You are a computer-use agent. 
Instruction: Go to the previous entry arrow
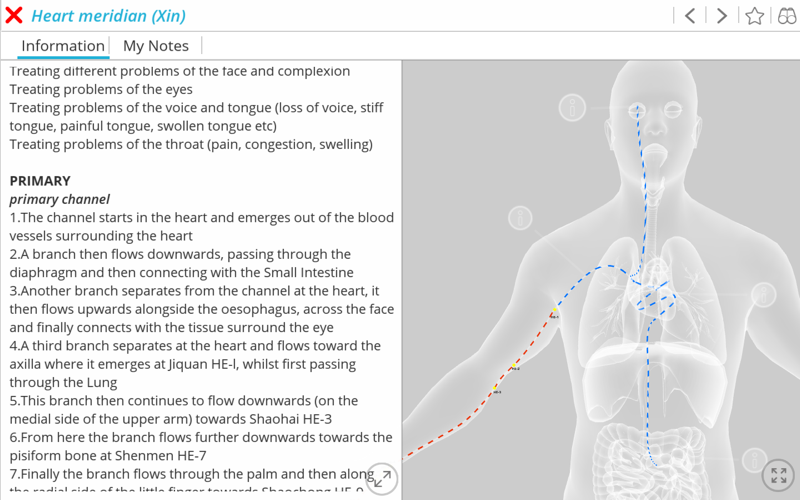(690, 16)
